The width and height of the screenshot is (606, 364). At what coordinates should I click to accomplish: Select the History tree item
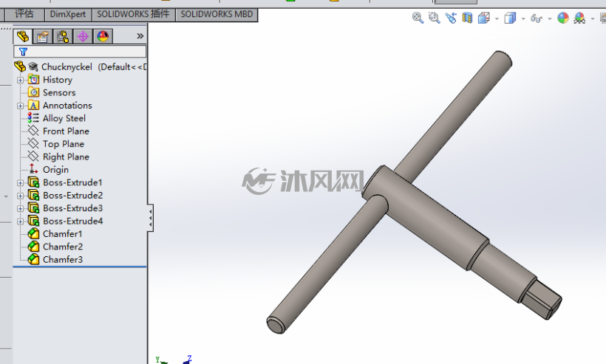pos(57,80)
